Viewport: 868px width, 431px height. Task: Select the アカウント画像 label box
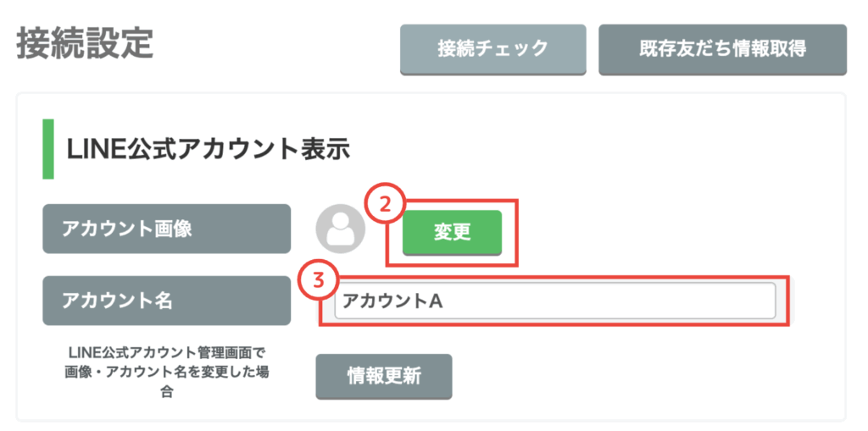click(167, 229)
